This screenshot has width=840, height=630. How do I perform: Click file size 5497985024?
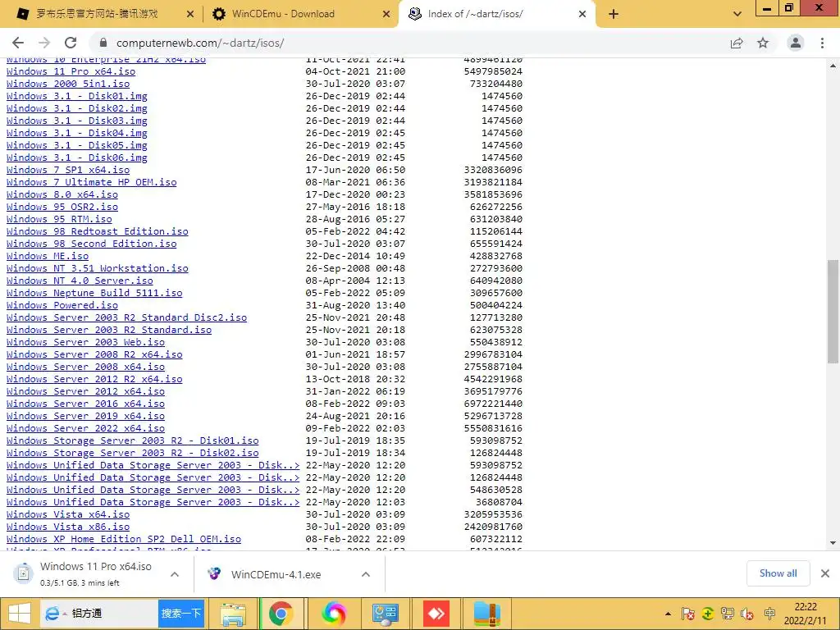[493, 71]
